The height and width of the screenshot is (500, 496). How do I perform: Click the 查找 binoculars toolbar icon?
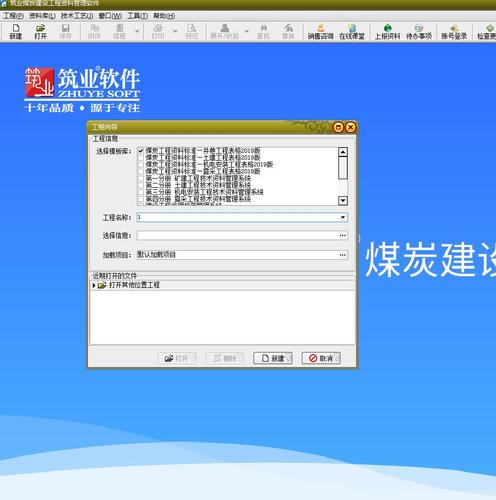pyautogui.click(x=263, y=32)
